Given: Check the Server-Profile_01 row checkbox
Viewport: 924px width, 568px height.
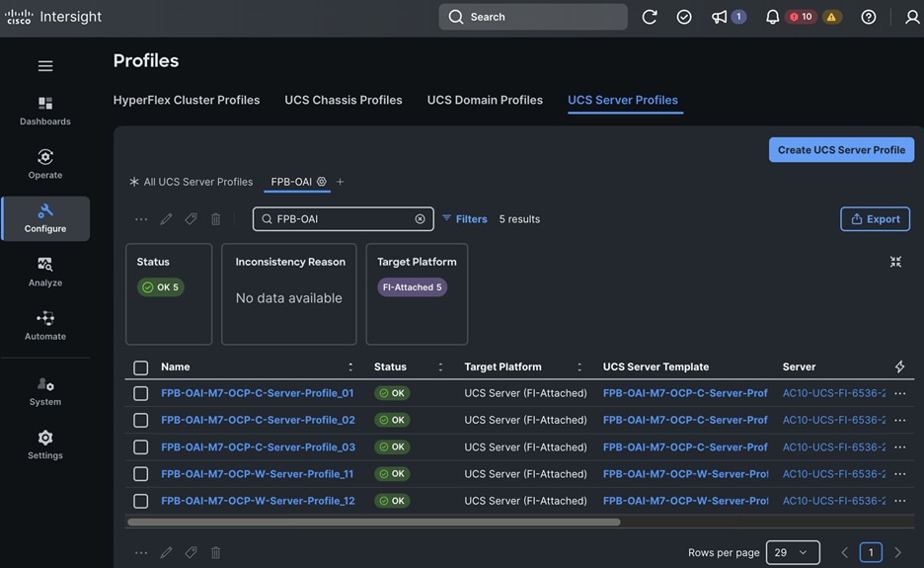Looking at the screenshot, I should tap(141, 393).
